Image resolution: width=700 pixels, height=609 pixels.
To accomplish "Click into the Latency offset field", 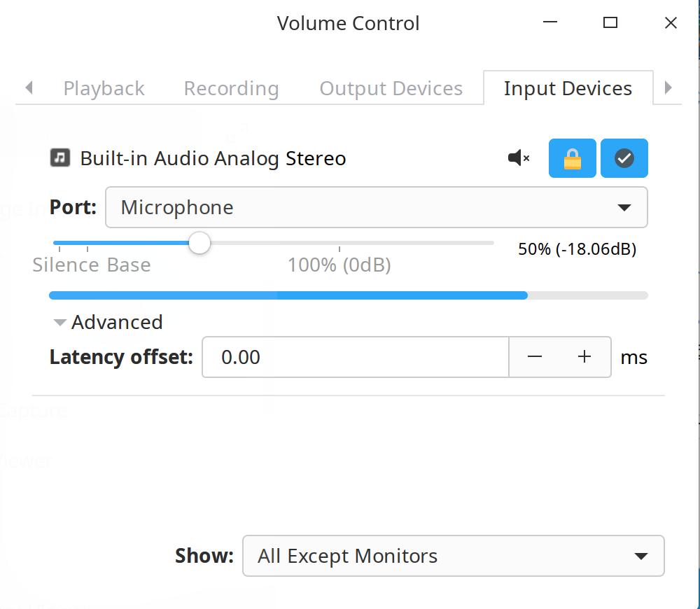I will [356, 357].
